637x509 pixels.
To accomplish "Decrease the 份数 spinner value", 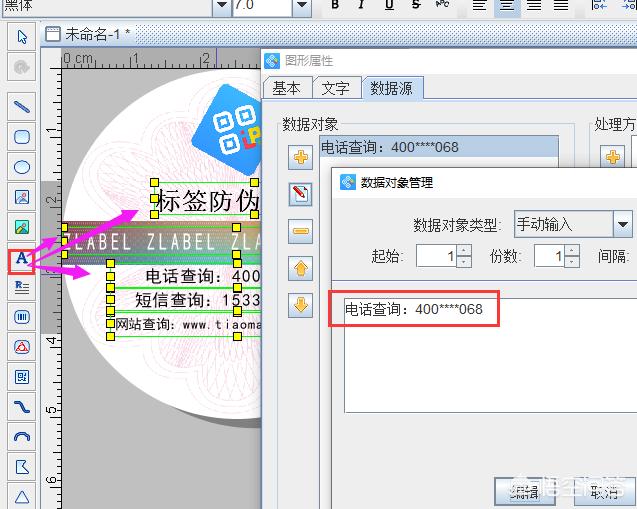I will [572, 261].
